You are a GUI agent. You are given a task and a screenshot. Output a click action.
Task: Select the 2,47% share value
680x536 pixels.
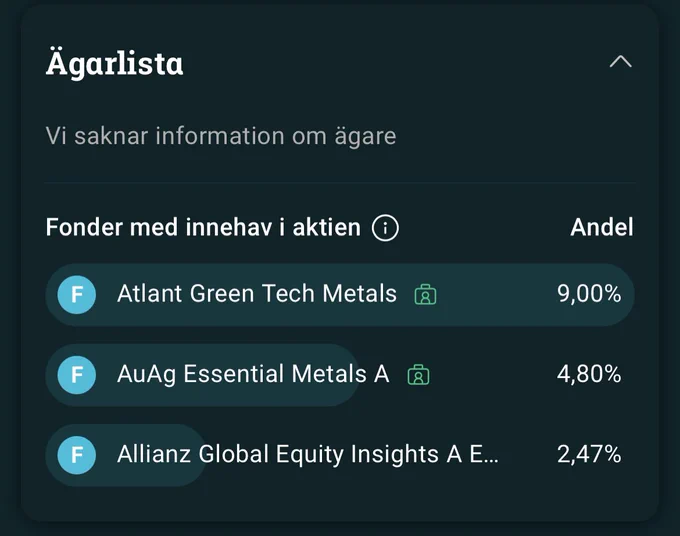(589, 454)
